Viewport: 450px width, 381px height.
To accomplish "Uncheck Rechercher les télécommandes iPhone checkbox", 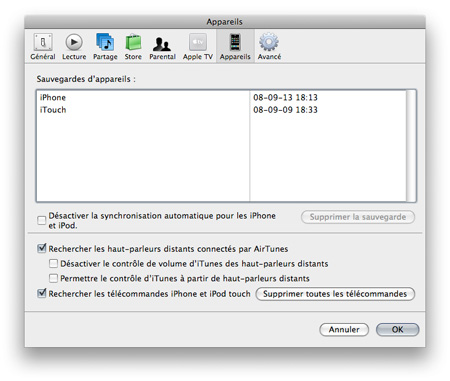I will coord(42,293).
